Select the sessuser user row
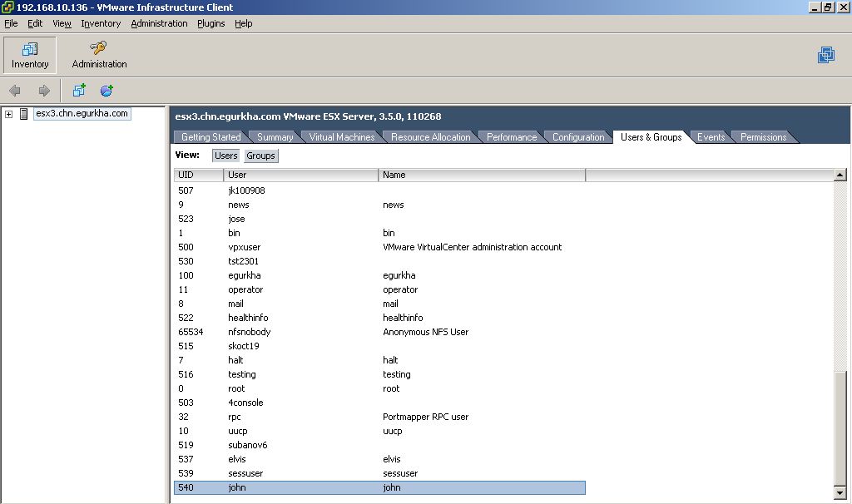This screenshot has height=504, width=852. (x=379, y=473)
